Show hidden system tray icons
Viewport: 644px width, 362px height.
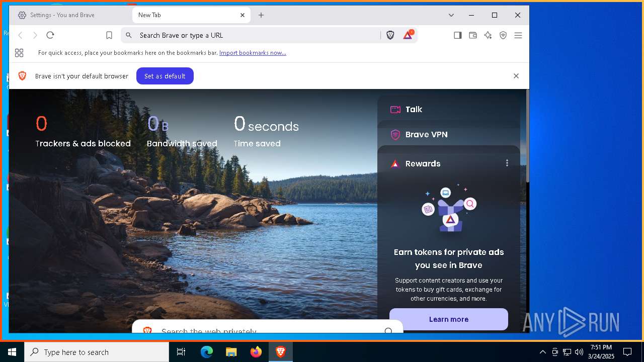click(542, 352)
